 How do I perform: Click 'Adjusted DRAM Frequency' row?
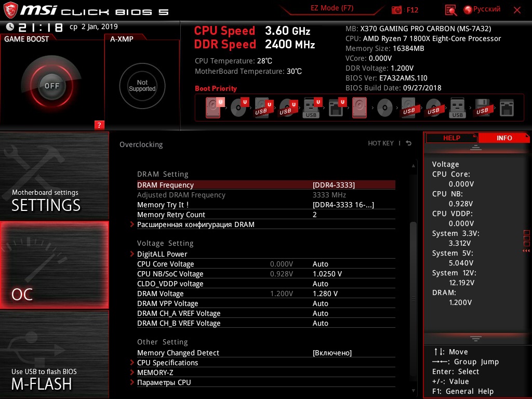pos(266,195)
